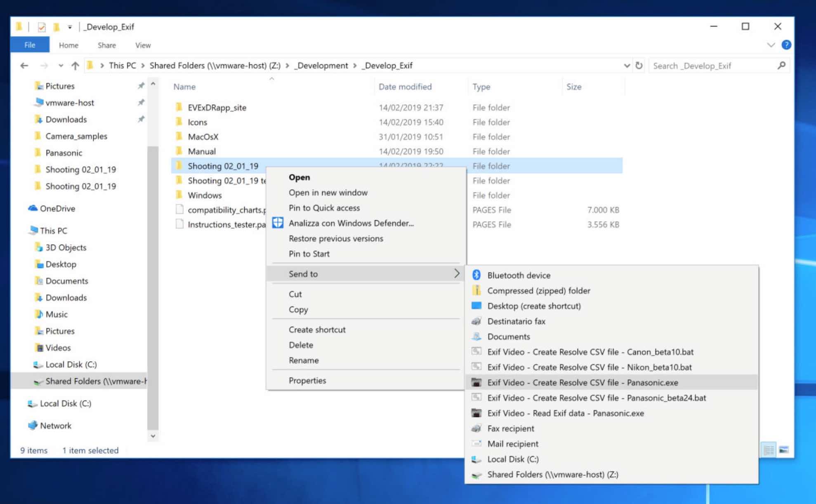Choose Open in new window
Image resolution: width=816 pixels, height=504 pixels.
pyautogui.click(x=328, y=192)
